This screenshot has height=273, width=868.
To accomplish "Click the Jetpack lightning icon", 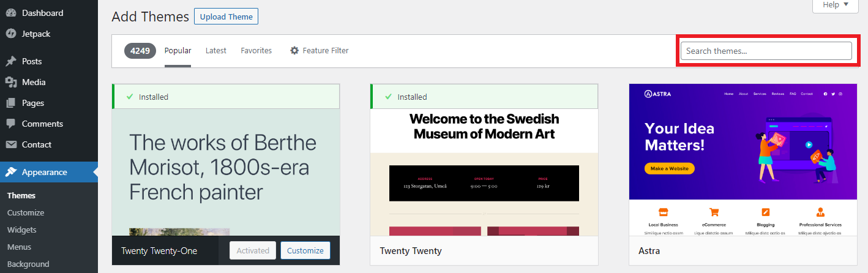I will tap(10, 34).
